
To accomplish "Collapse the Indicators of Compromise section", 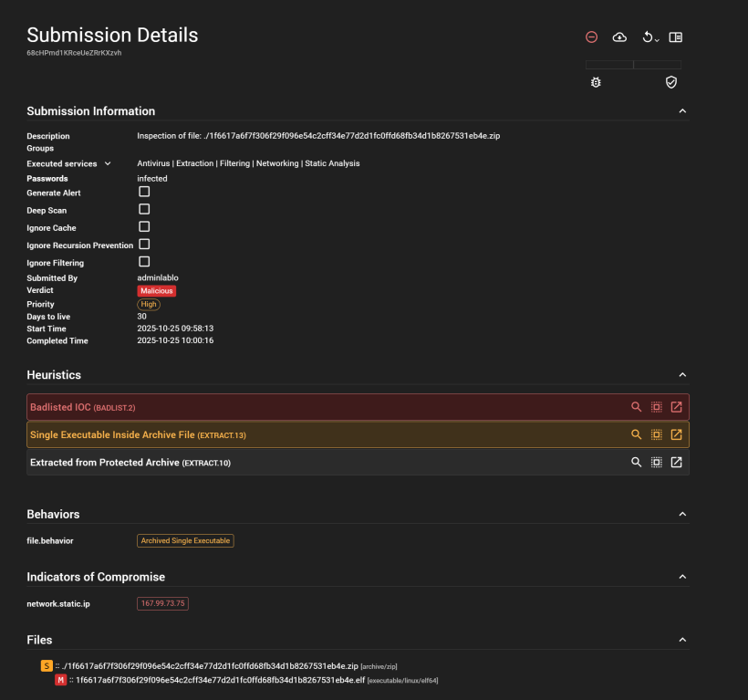I will (x=681, y=577).
